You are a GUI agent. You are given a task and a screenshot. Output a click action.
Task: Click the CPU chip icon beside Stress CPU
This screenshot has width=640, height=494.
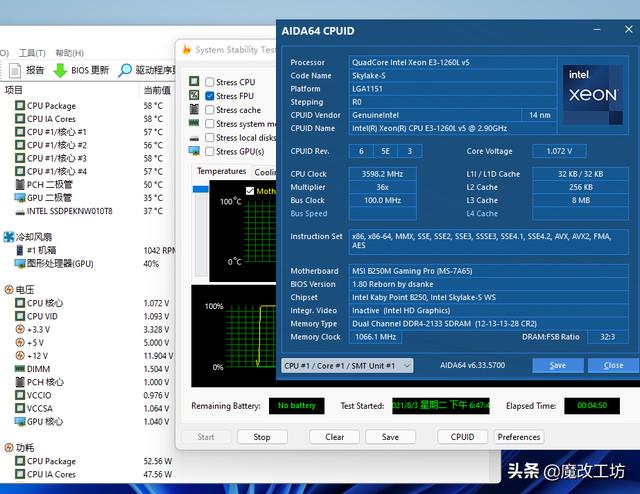pyautogui.click(x=194, y=81)
